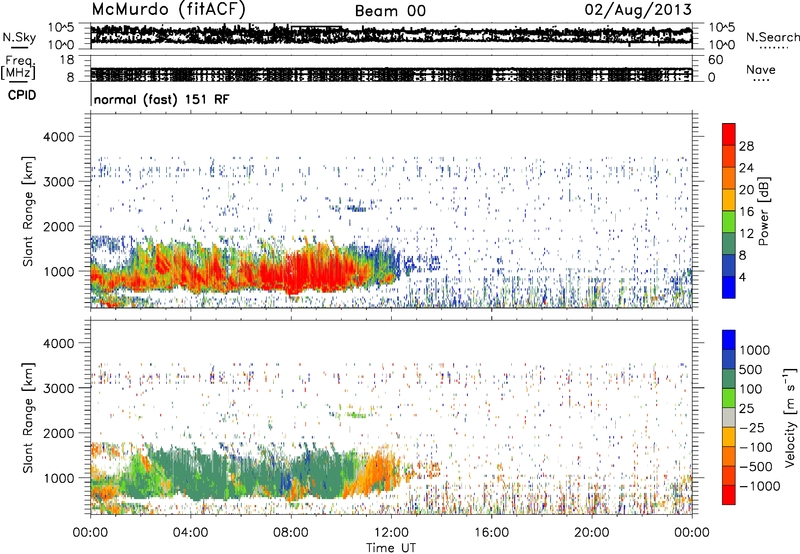The height and width of the screenshot is (554, 800).
Task: Select the 2000 tick on velocity panel
Action: pyautogui.click(x=61, y=433)
